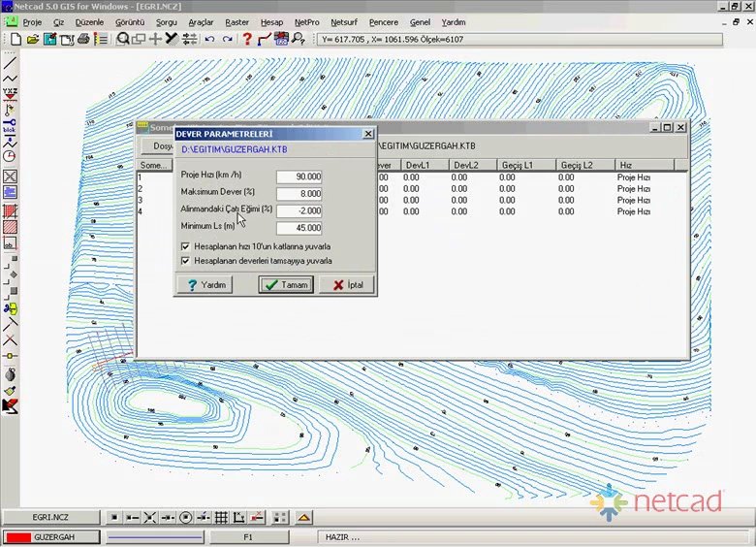Click the F1 button in status bar
The image size is (756, 547).
[248, 537]
